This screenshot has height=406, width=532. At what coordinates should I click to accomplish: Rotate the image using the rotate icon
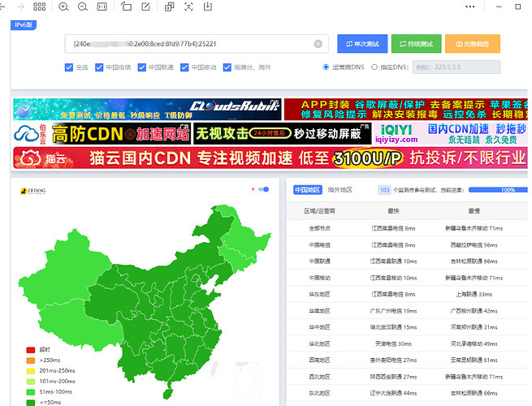click(x=126, y=6)
